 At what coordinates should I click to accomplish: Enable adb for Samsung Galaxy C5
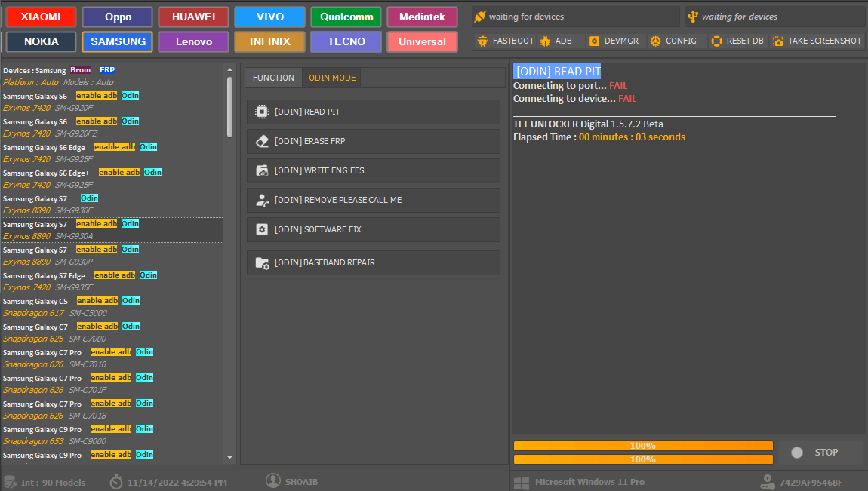tap(97, 300)
